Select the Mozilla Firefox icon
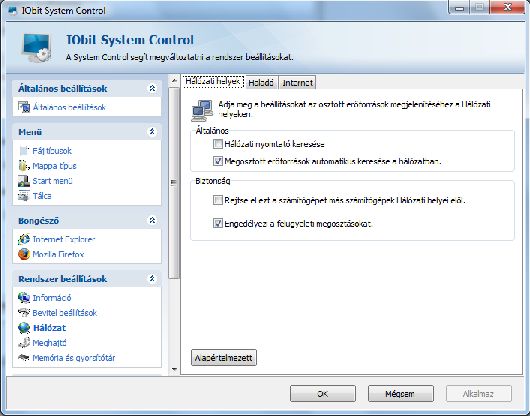This screenshot has width=530, height=416. [x=24, y=254]
